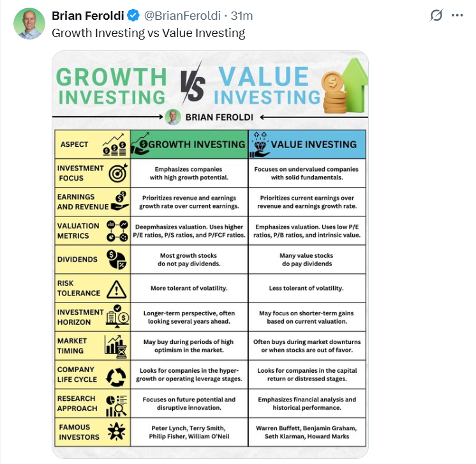Click the Brian Feroldi display name
Viewport: 476px width, 464px height.
(x=87, y=15)
